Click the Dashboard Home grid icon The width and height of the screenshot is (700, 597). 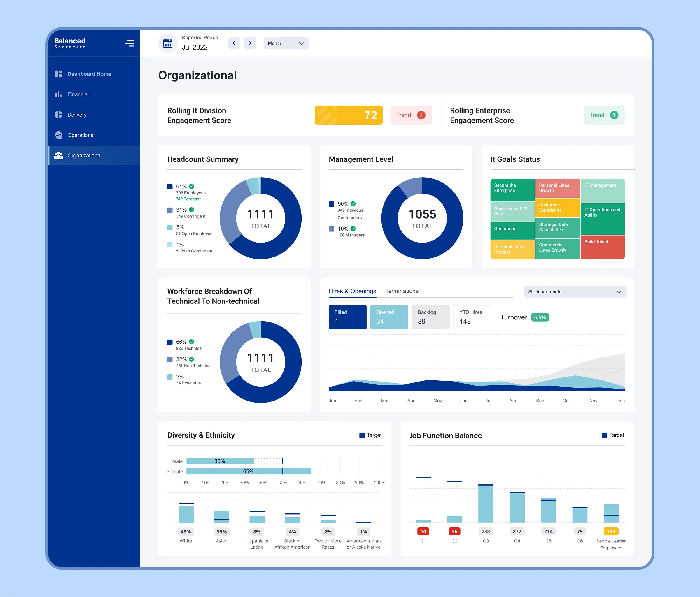[58, 74]
